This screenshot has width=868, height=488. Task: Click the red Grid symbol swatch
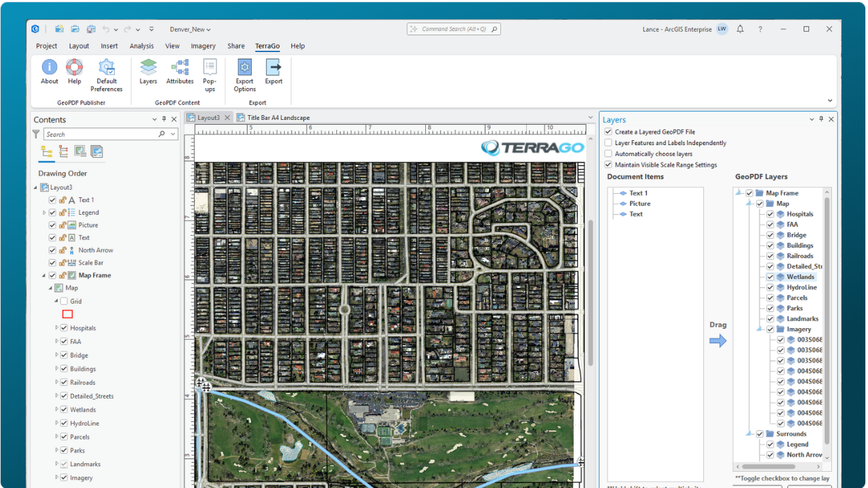(x=67, y=314)
